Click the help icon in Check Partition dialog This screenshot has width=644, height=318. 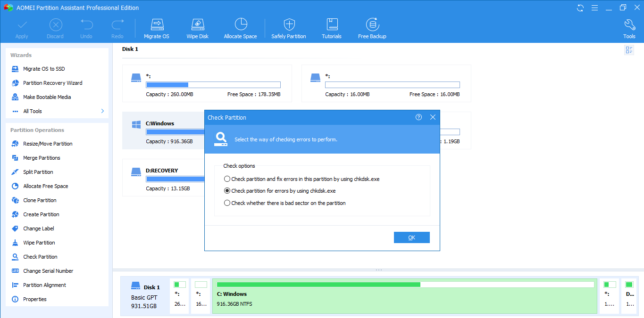(418, 117)
